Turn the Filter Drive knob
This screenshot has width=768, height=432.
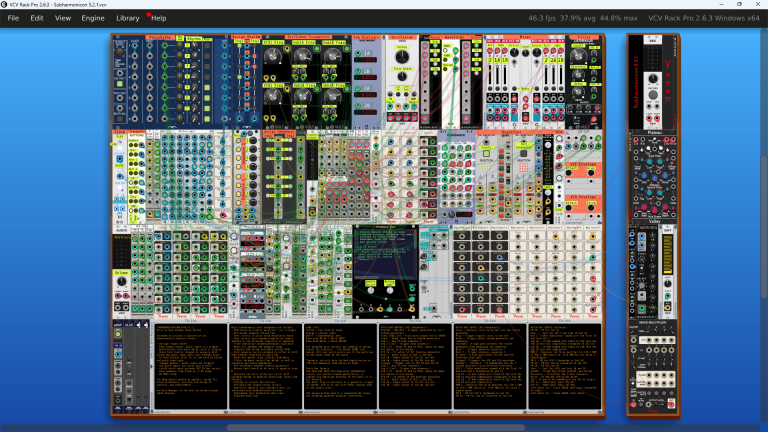tap(578, 90)
